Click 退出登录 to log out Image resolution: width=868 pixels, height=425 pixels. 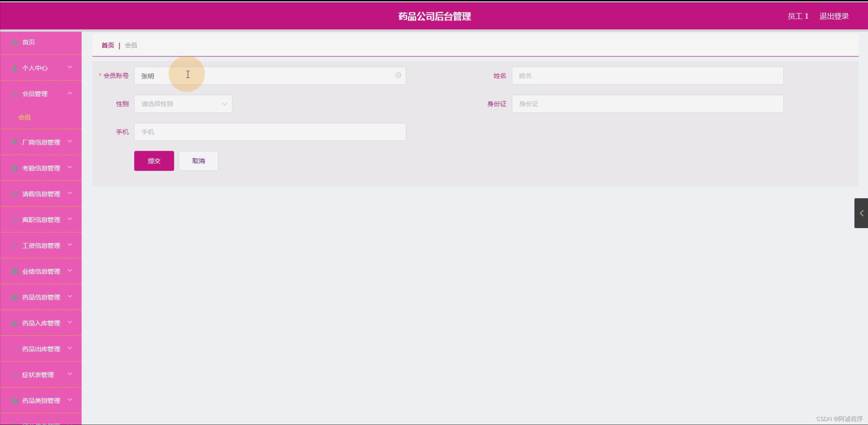(833, 16)
